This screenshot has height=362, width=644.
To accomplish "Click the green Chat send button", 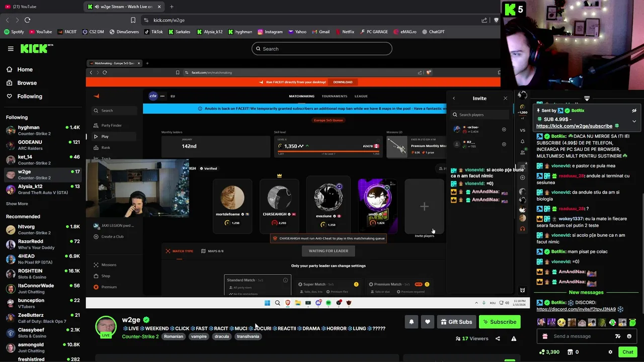I will tap(628, 352).
